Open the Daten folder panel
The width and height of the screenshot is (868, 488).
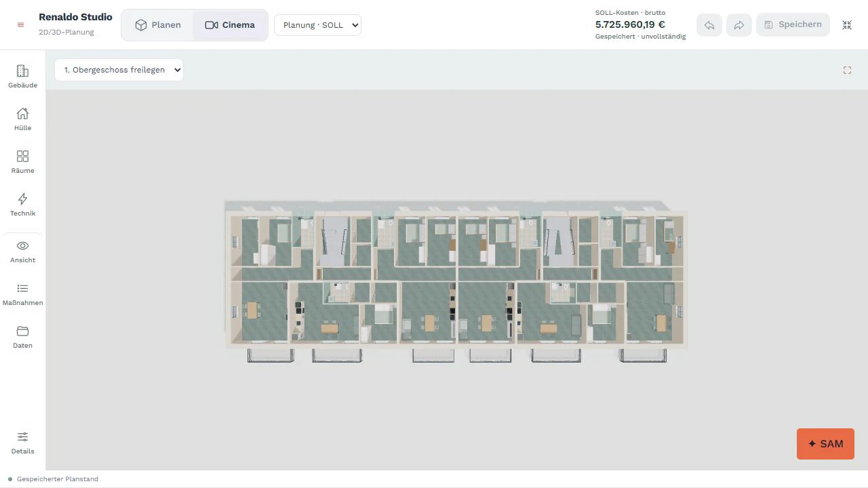click(22, 337)
